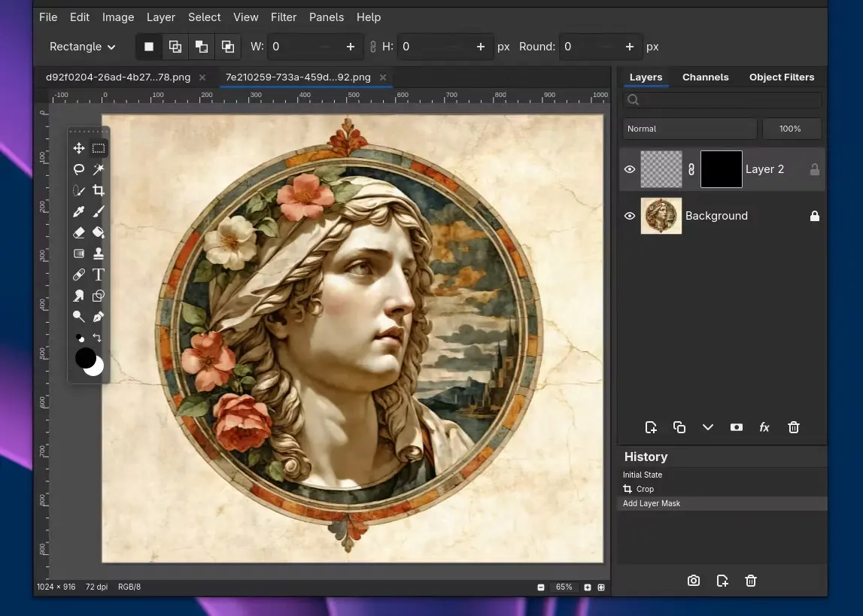Open the Filter menu
The image size is (863, 616).
(283, 17)
